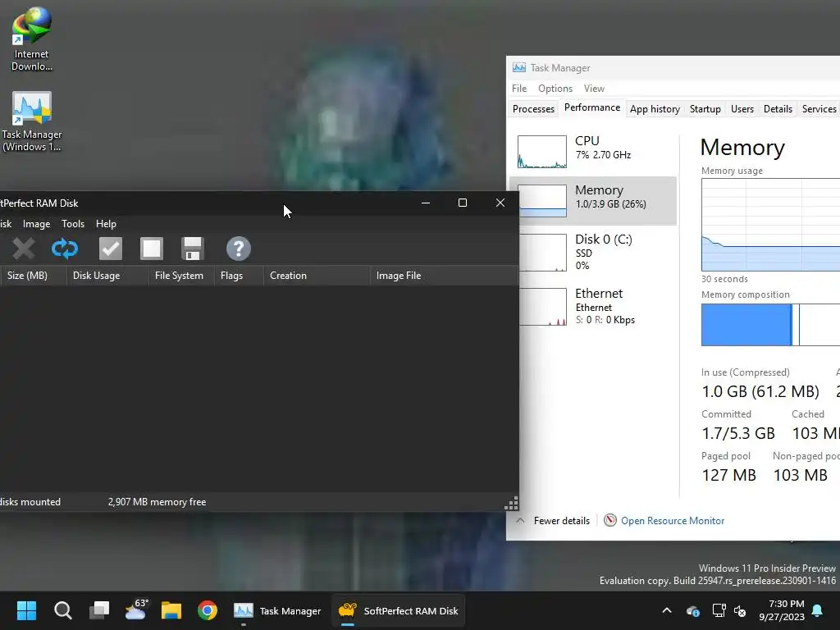
Task: Click the '2,907 MB memory free' status text
Action: (x=157, y=502)
